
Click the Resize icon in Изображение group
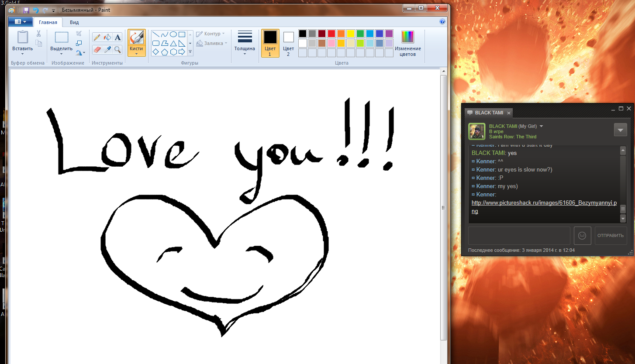pyautogui.click(x=79, y=43)
